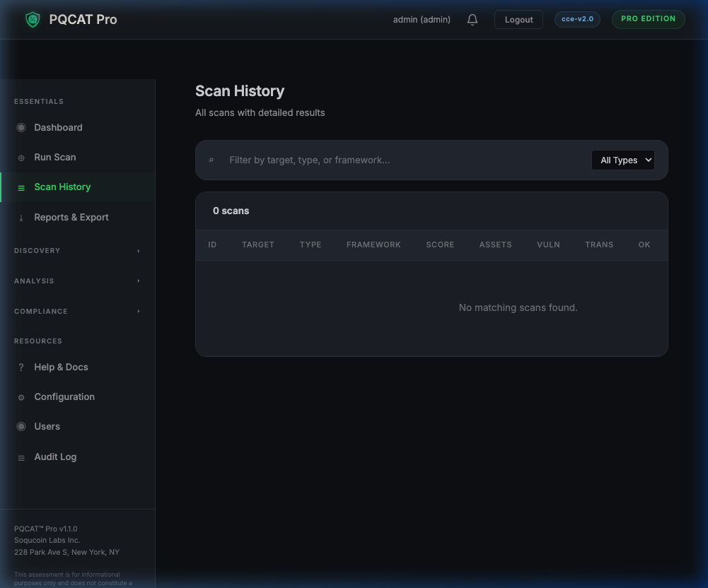
Task: Click the Users icon in the sidebar
Action: 21,426
